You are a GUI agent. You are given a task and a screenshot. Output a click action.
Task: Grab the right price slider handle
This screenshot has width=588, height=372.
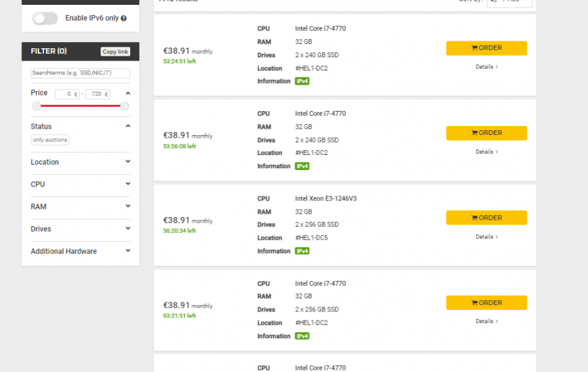[x=124, y=106]
